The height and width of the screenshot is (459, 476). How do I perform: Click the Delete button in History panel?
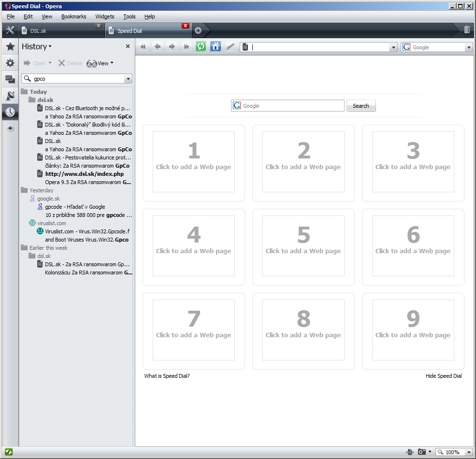coord(70,63)
